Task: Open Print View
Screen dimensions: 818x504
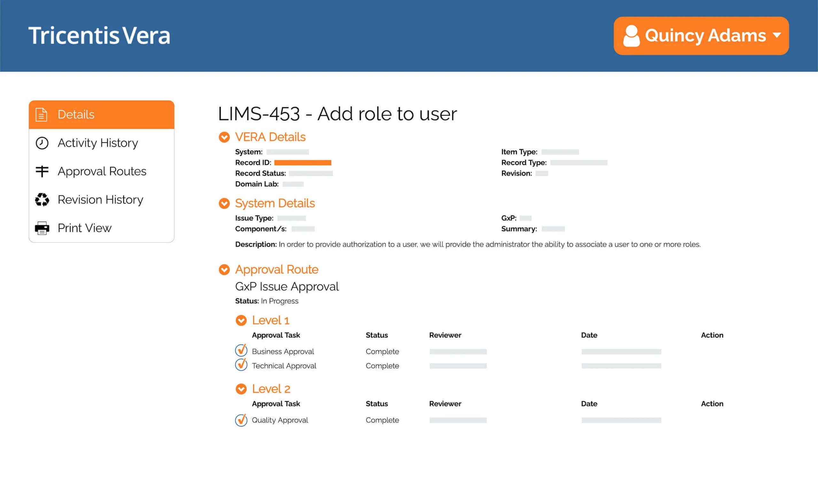Action: (84, 228)
